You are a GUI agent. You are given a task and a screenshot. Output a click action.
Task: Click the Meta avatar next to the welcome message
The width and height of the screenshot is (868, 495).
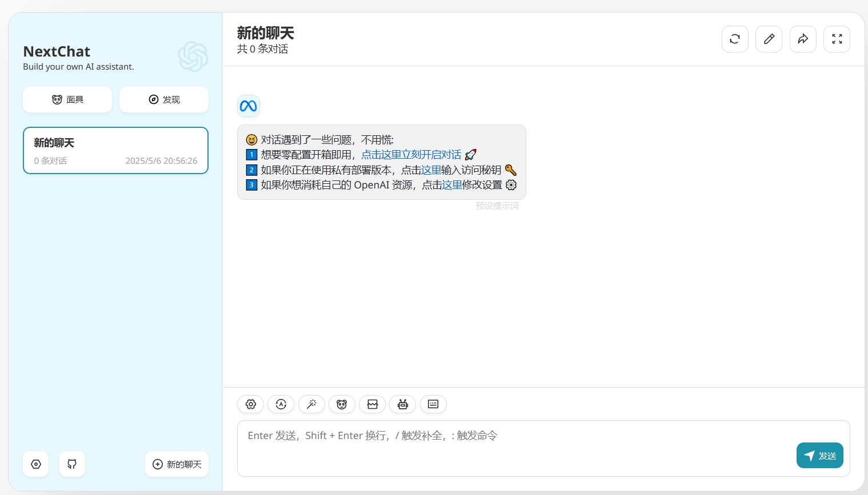click(x=248, y=106)
